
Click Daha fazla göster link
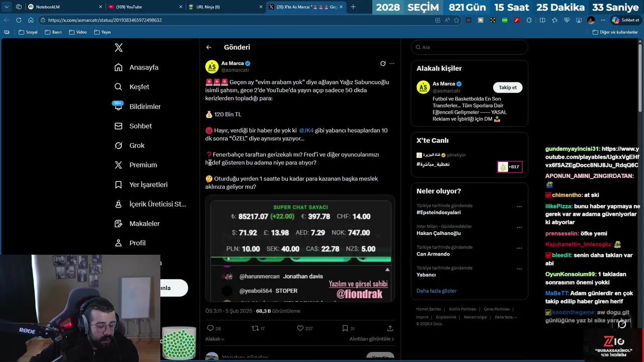tap(436, 291)
